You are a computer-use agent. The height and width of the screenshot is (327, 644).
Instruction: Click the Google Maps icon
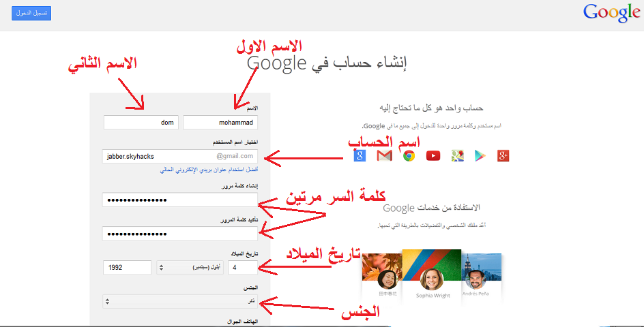click(458, 156)
